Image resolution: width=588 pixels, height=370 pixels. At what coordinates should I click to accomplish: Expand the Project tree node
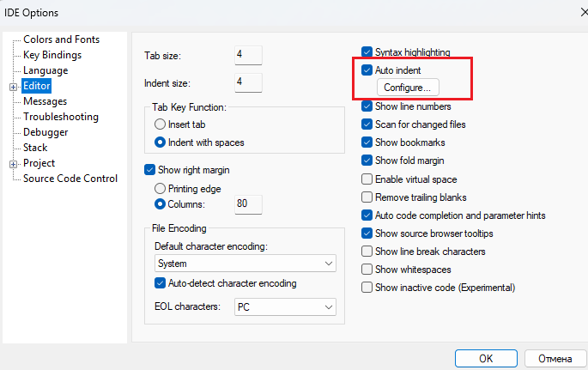pyautogui.click(x=13, y=163)
